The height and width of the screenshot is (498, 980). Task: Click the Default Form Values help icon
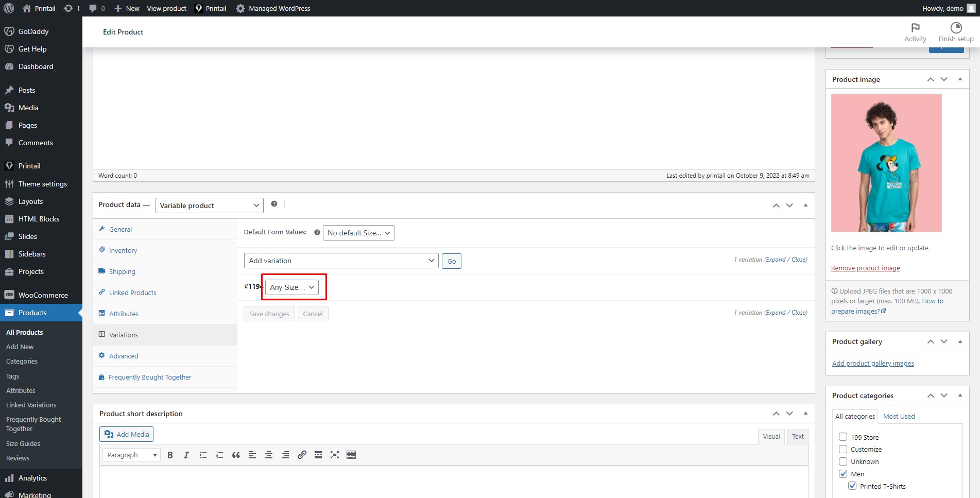317,232
